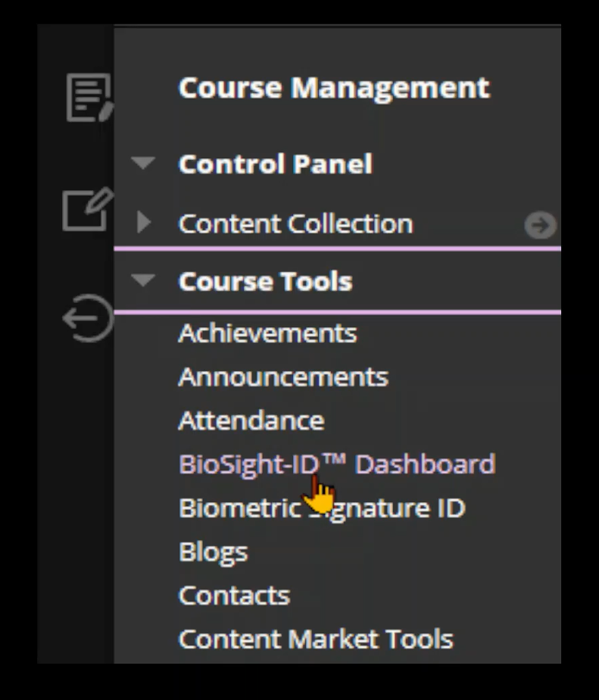Open the Content Collection menu item
Screen dimensions: 599x700
click(x=295, y=223)
